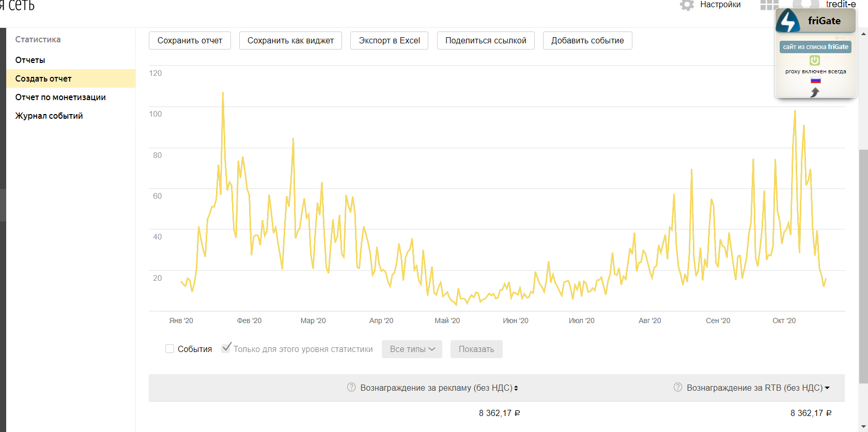Open the services grid icon
This screenshot has width=868, height=432.
(769, 5)
